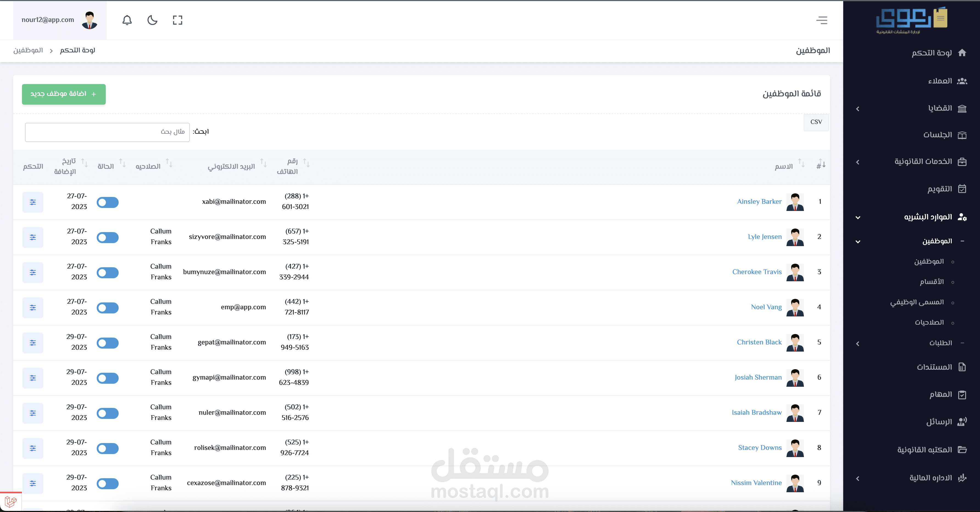
Task: Select الأقسام submenu item
Action: [932, 282]
